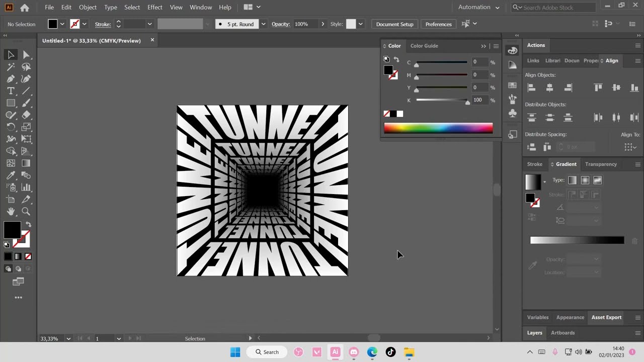Open the Automation workspace switcher
This screenshot has height=362, width=644.
click(479, 7)
